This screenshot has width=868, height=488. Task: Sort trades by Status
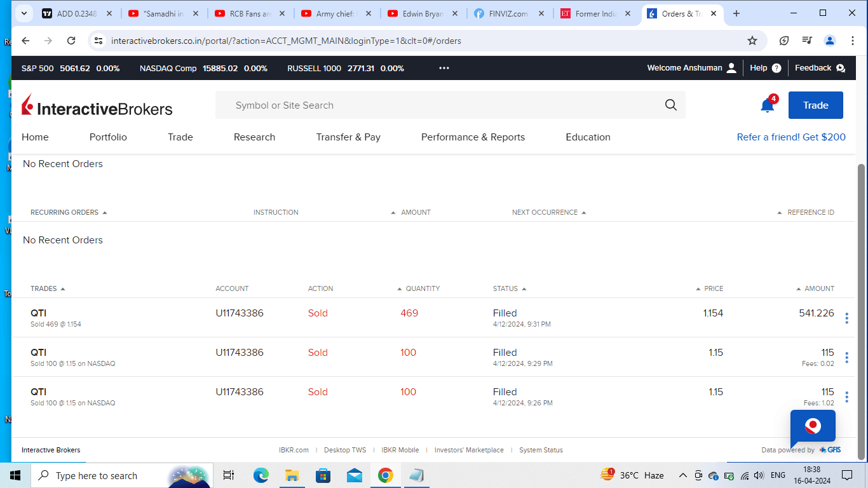click(x=510, y=288)
